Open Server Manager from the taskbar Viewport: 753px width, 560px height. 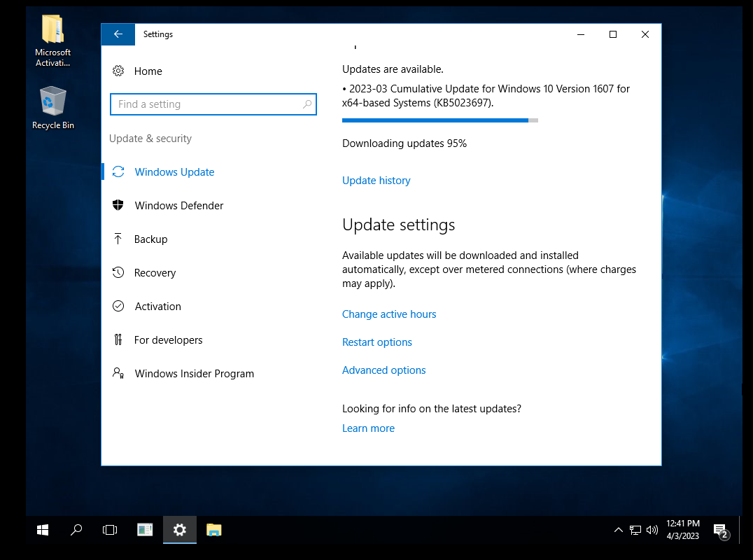(145, 530)
